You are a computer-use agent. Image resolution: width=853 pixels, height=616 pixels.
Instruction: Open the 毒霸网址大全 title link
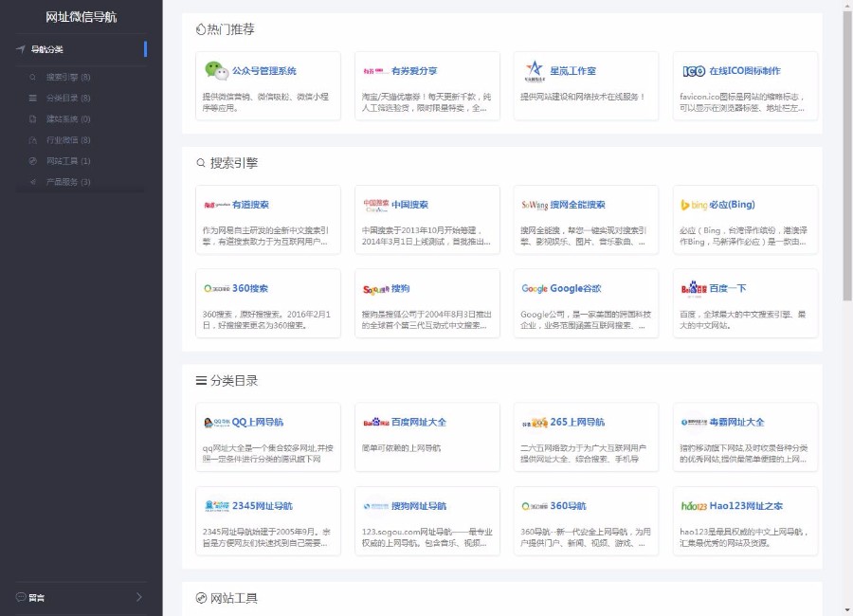tap(737, 423)
